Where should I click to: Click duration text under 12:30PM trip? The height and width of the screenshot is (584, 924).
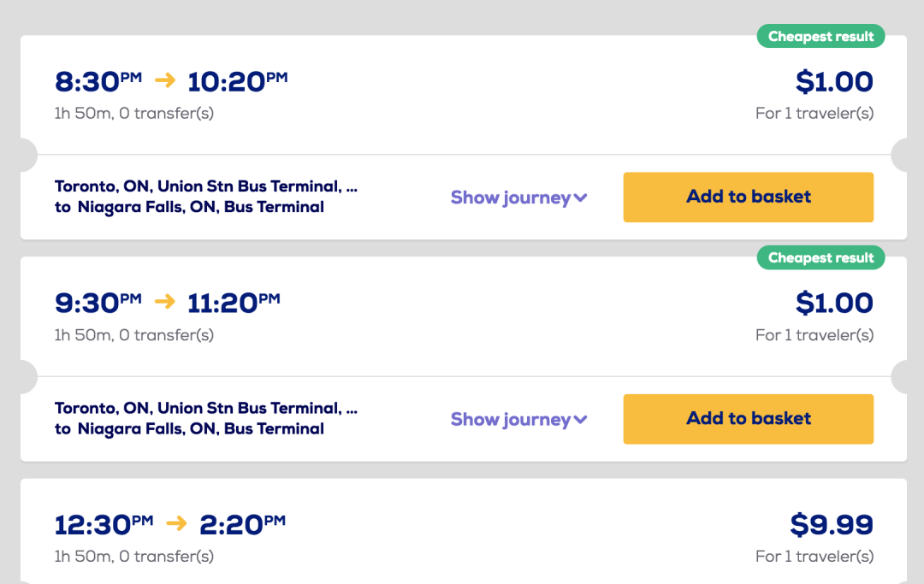point(133,557)
